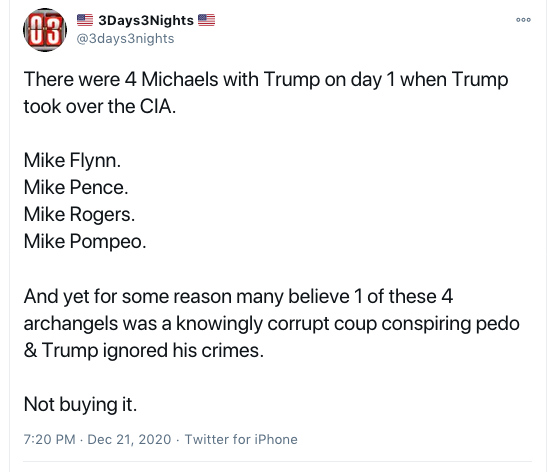This screenshot has width=558, height=472.
Task: Click the word archangels in the tweet
Action: (71, 324)
